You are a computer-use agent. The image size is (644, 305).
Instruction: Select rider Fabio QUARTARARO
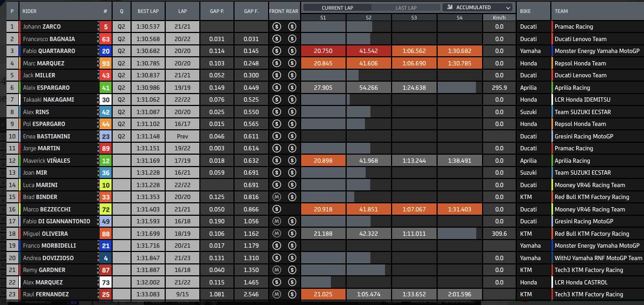tap(49, 51)
